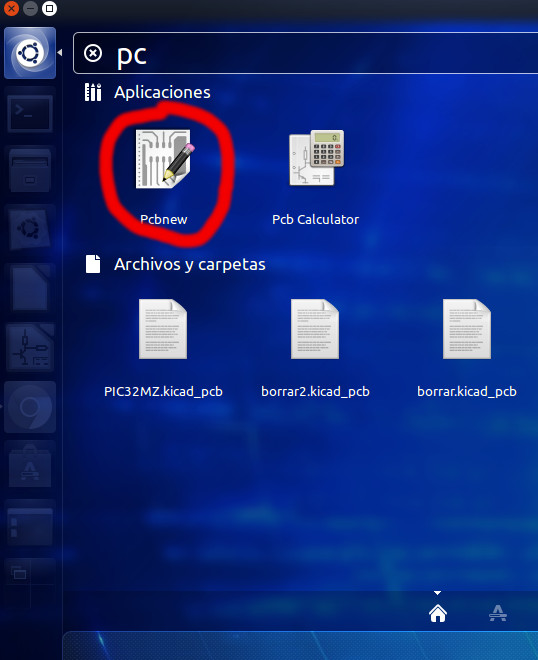Screen dimensions: 538x660
Task: Switch to the Applications lens
Action: [x=498, y=613]
